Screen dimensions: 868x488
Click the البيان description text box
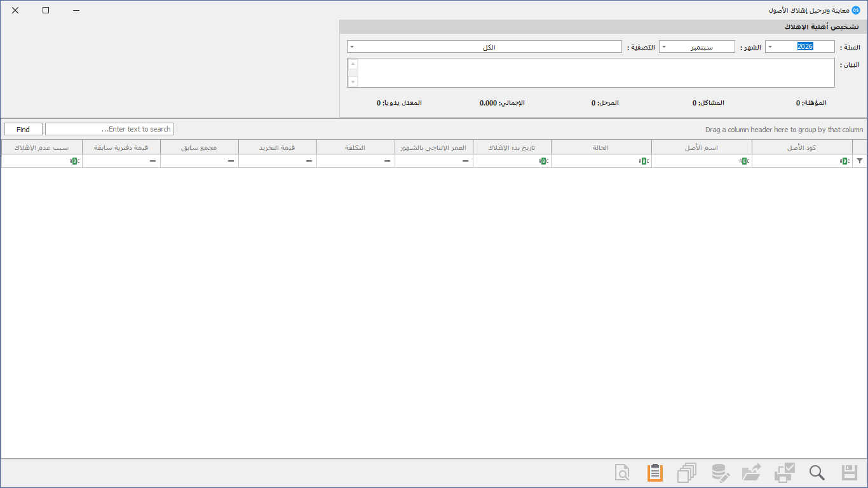pyautogui.click(x=591, y=72)
